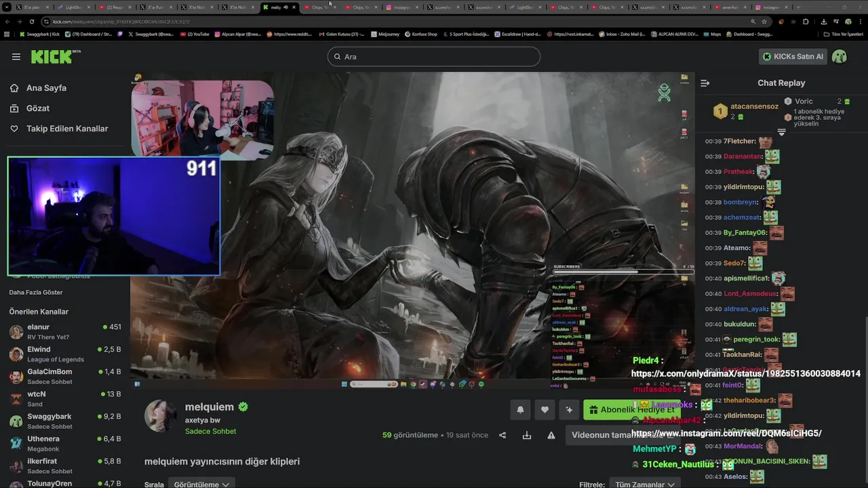Image resolution: width=868 pixels, height=488 pixels.
Task: Click yildirimtopu chat message at 00:39
Action: (743, 187)
